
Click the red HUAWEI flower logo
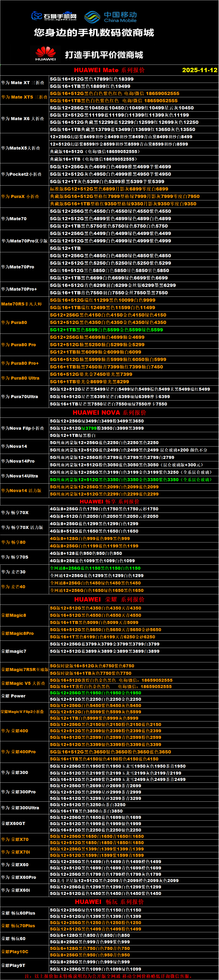pos(46,54)
